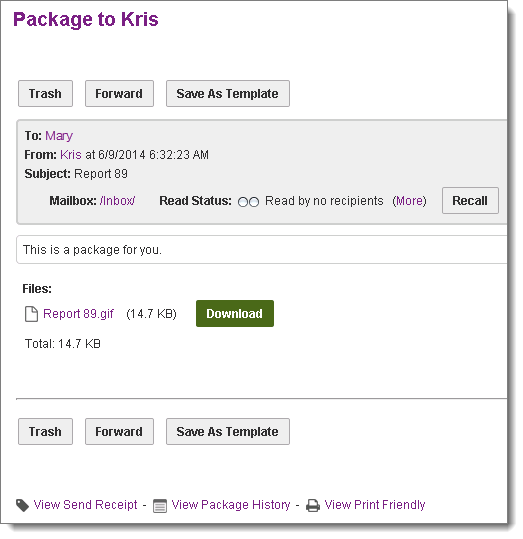This screenshot has width=523, height=539.
Task: Go to the /Inbox/ mailbox link
Action: pos(117,201)
